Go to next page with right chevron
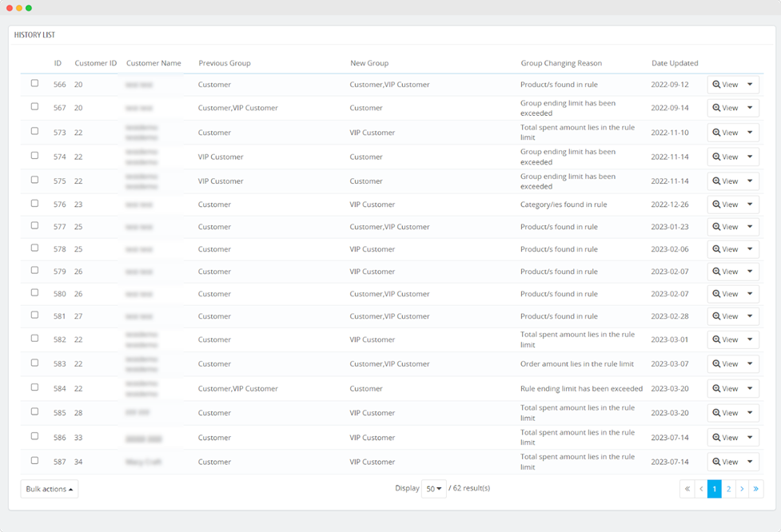This screenshot has width=781, height=532. point(742,489)
